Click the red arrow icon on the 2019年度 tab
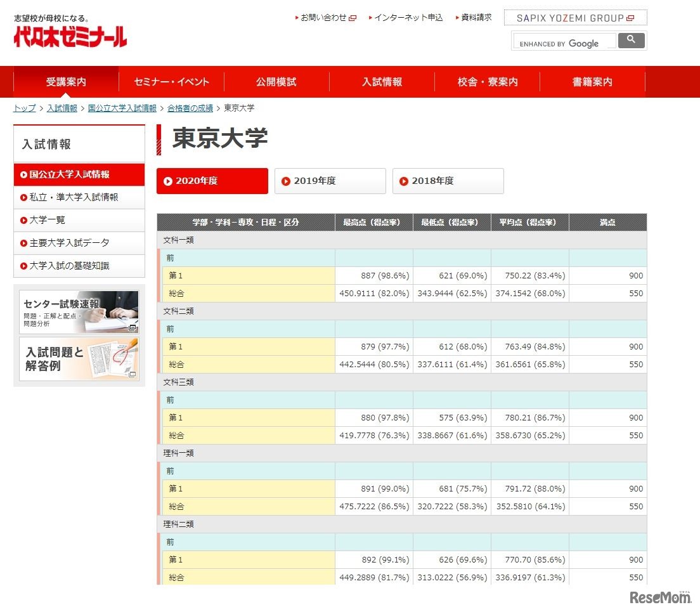Screen dimensions: 700x612 click(x=285, y=181)
